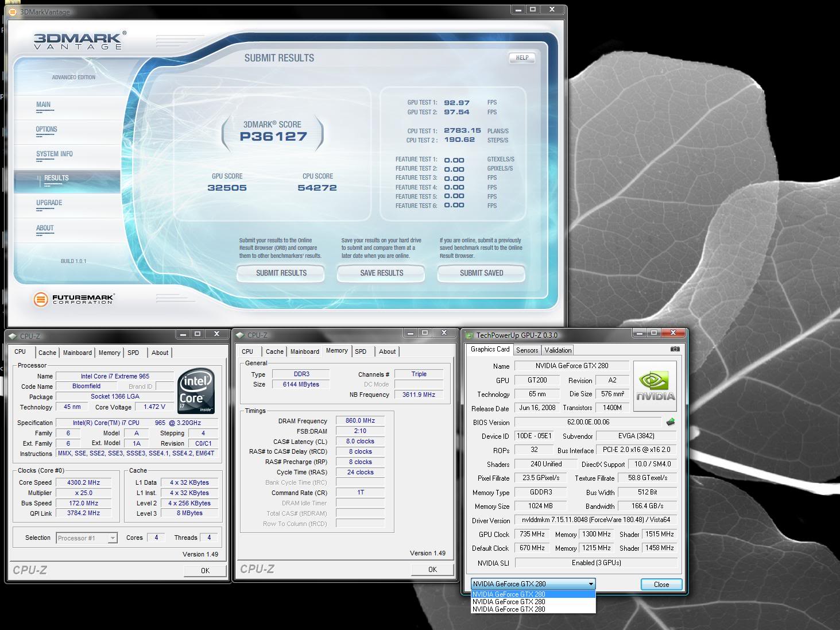This screenshot has height=630, width=840.
Task: Select the last GTX 280 in the list
Action: coord(509,609)
